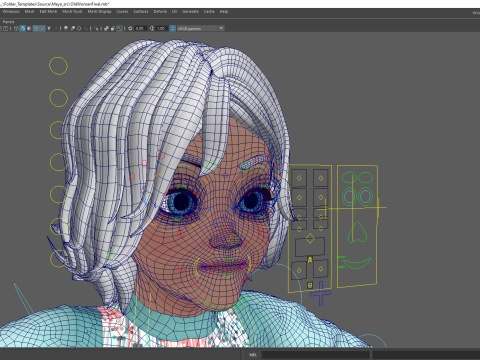Viewport: 480px width, 360px height.
Task: Toggle wireframe on shaded icon
Action: click(36, 28)
